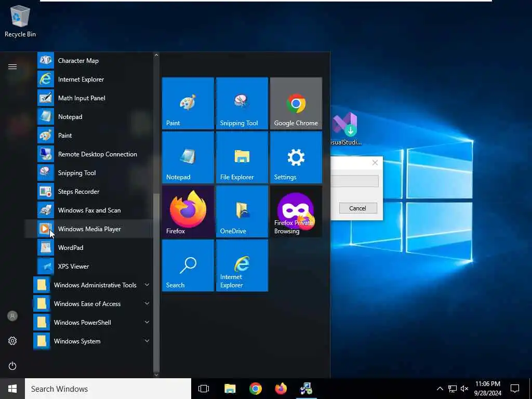532x399 pixels.
Task: Open Windows Fax and Scan
Action: click(88, 210)
